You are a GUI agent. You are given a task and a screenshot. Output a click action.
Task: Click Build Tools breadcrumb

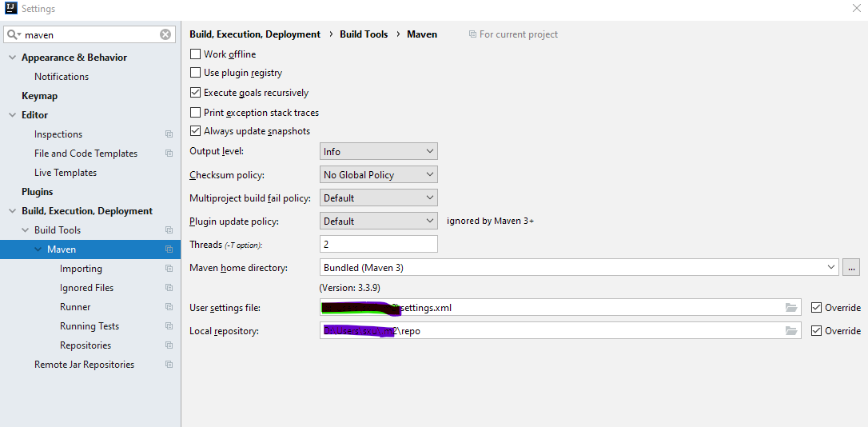click(x=364, y=34)
